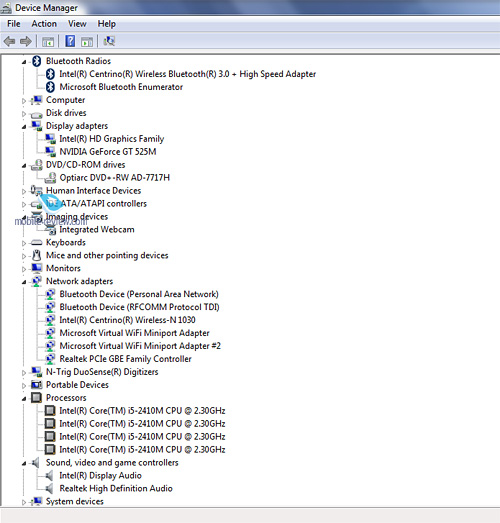This screenshot has width=500, height=523.
Task: Click speaker icon beside Realtek High Definition Audio
Action: (49, 489)
